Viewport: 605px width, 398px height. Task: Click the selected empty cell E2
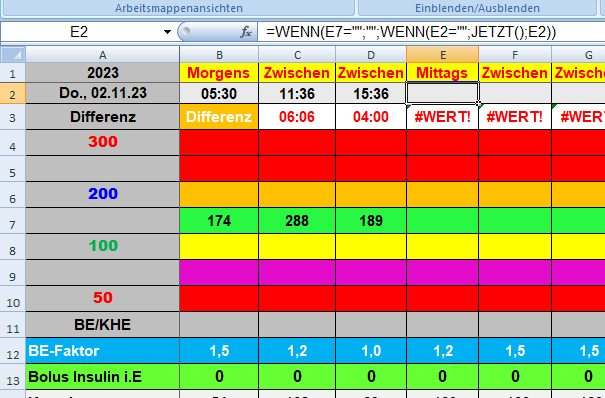point(442,93)
